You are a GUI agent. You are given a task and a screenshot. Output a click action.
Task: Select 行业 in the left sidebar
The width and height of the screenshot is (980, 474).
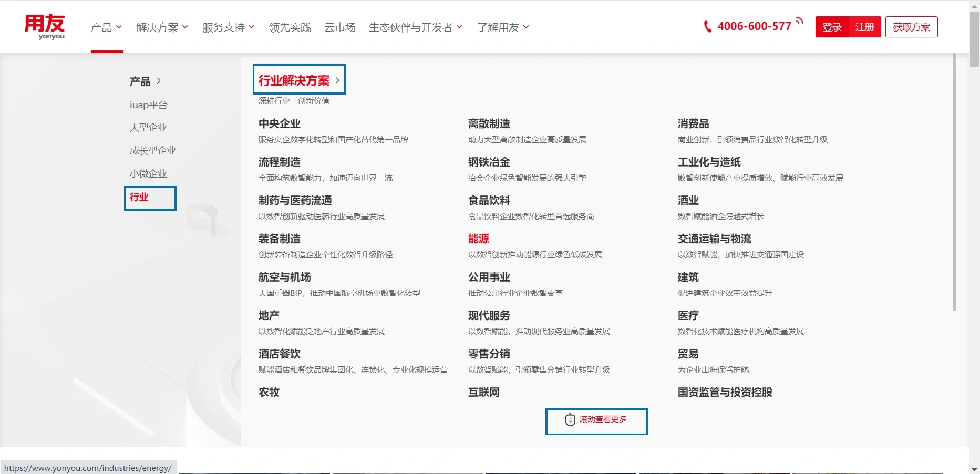click(140, 197)
